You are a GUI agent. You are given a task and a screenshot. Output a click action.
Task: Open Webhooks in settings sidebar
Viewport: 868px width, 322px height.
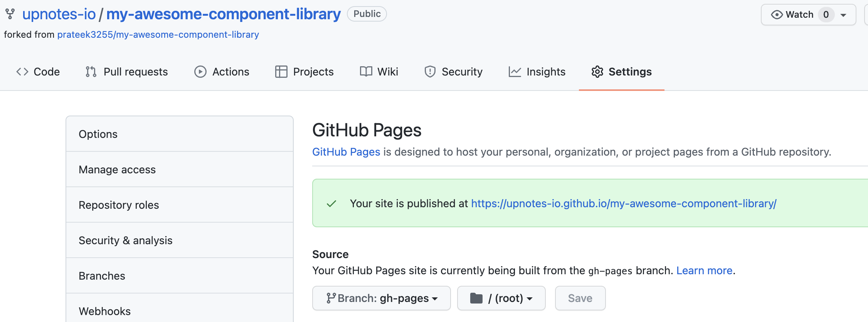coord(180,308)
